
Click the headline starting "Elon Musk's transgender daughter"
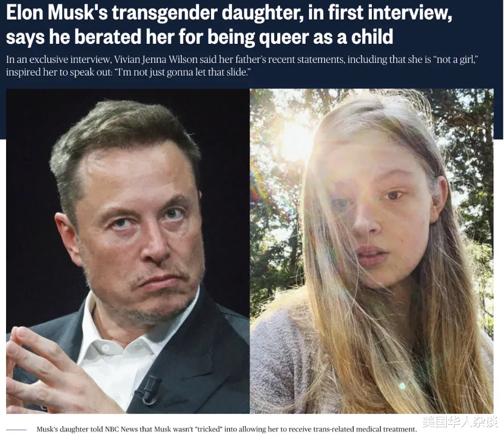(229, 25)
